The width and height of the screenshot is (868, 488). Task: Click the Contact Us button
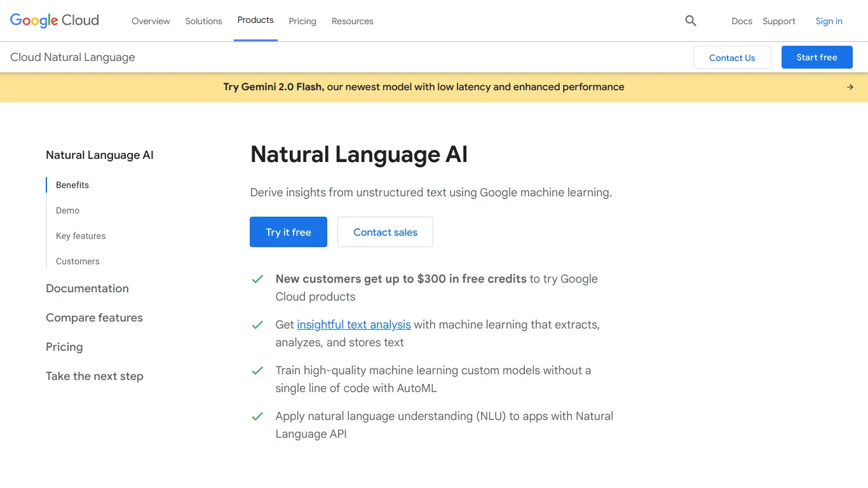click(x=732, y=57)
